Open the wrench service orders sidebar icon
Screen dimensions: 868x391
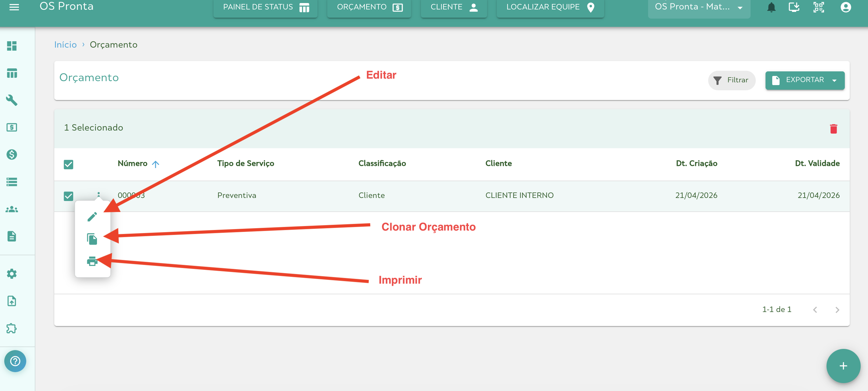[x=12, y=100]
